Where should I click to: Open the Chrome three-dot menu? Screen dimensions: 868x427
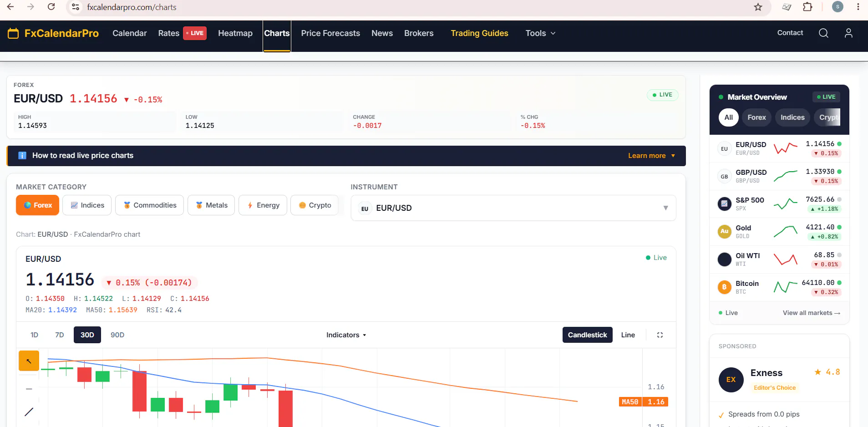click(858, 7)
